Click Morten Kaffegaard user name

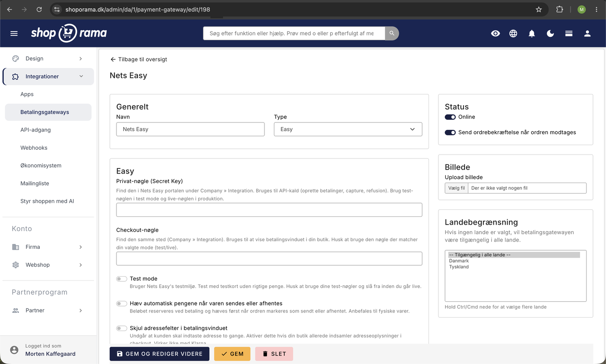point(50,354)
